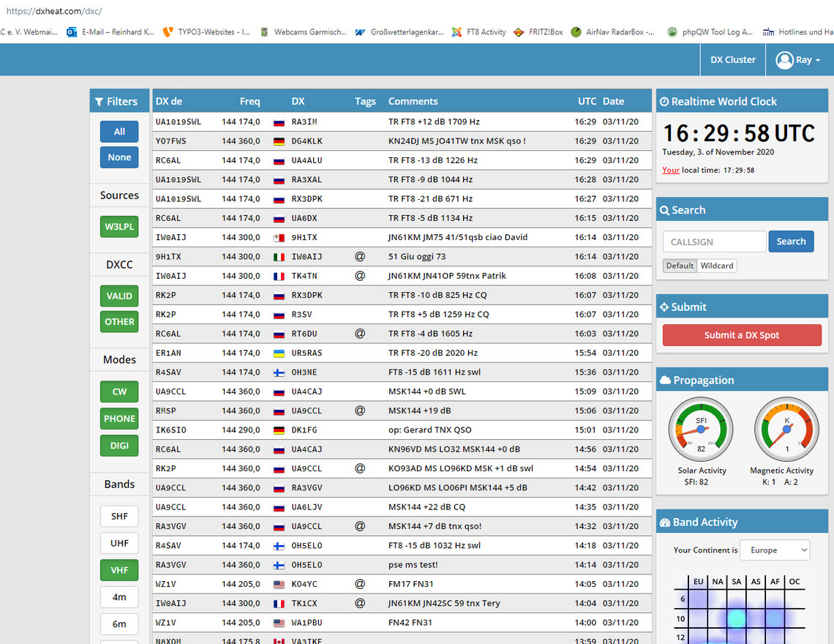Open the DX Cluster menu item
Image resolution: width=834 pixels, height=644 pixels.
point(733,59)
